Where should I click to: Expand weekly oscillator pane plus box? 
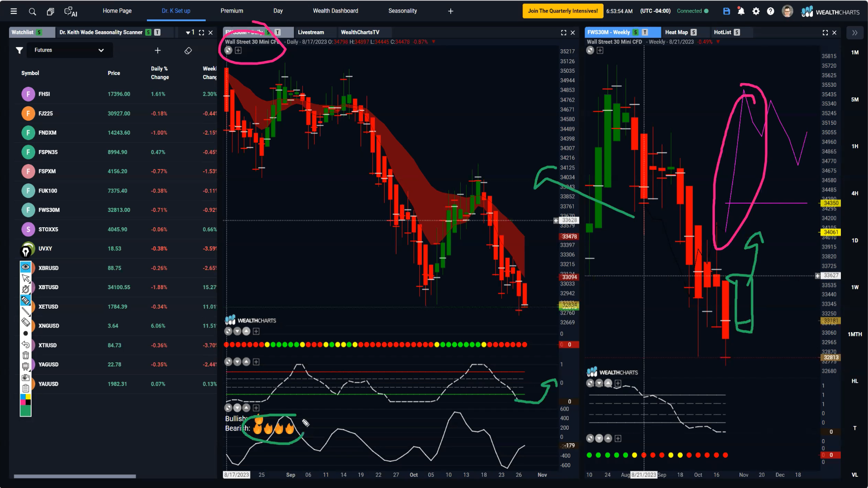(x=618, y=384)
